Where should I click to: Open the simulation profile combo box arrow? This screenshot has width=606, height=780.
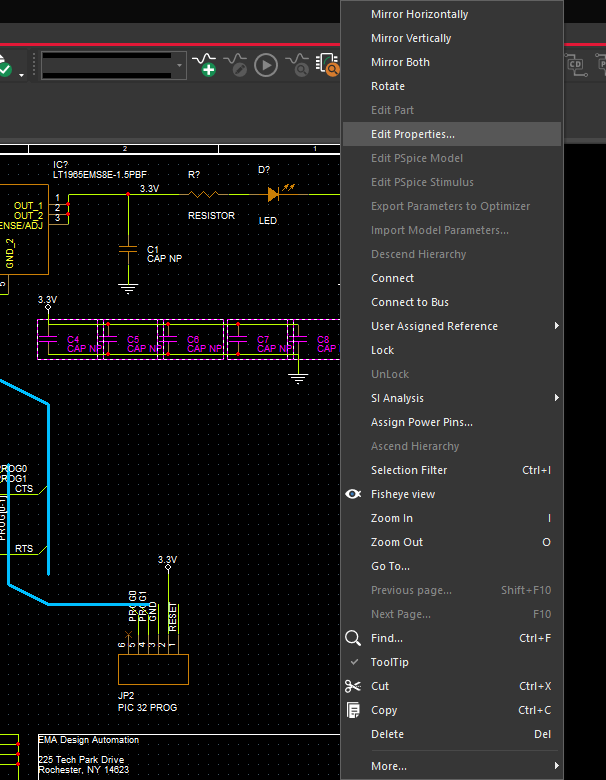[x=179, y=65]
